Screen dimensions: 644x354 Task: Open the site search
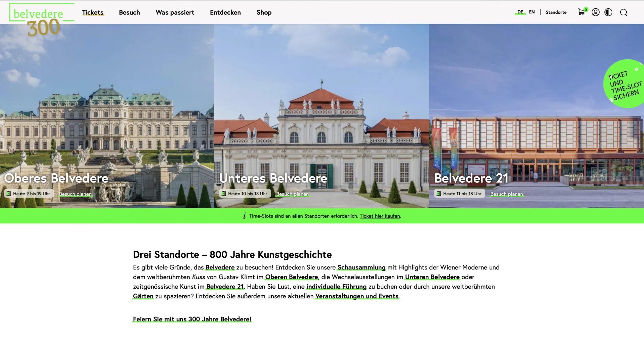click(x=624, y=12)
